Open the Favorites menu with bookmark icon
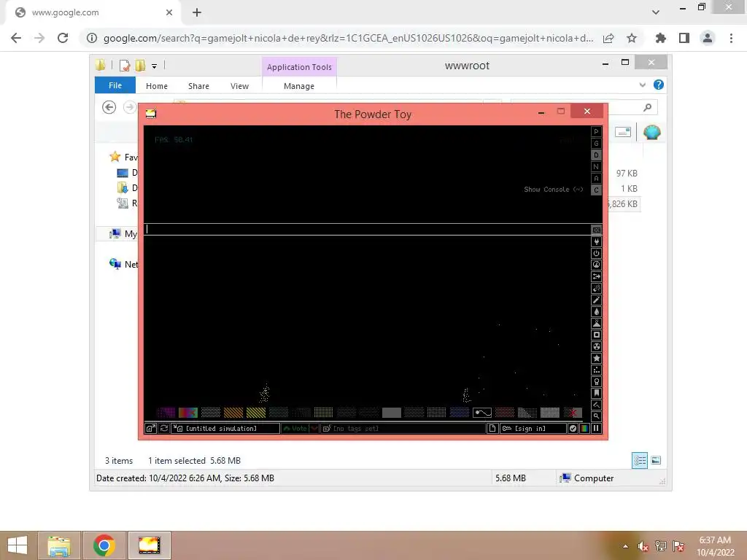Screen dimensions: 747x560 596,393
